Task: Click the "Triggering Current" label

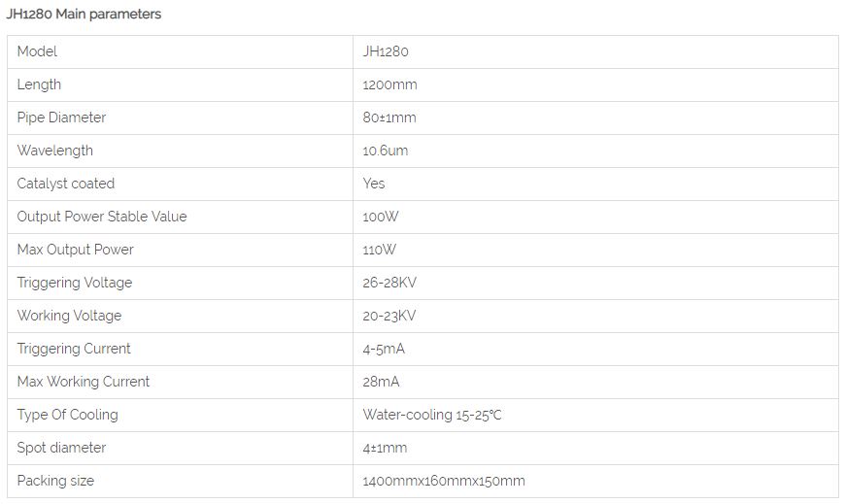Action: 74,349
